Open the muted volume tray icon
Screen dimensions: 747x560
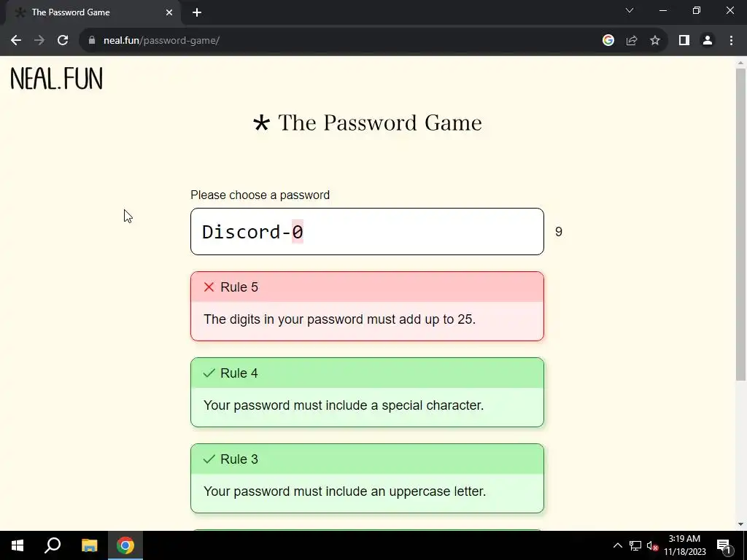click(652, 545)
